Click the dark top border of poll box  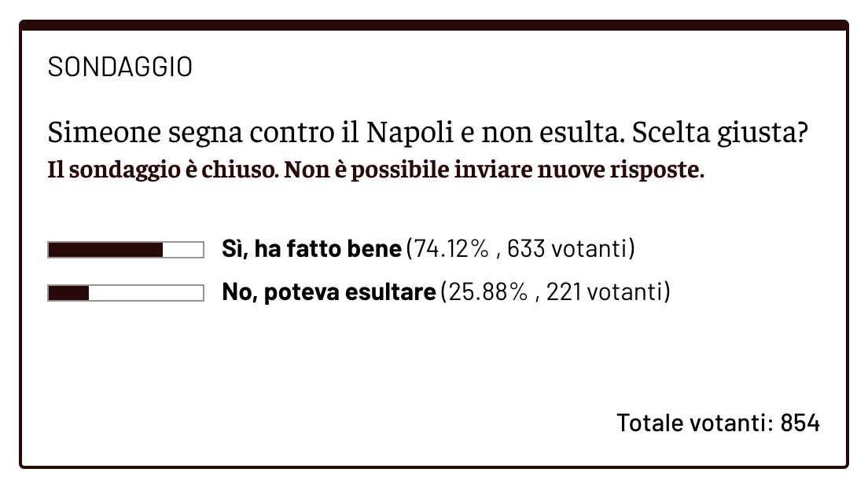click(434, 26)
